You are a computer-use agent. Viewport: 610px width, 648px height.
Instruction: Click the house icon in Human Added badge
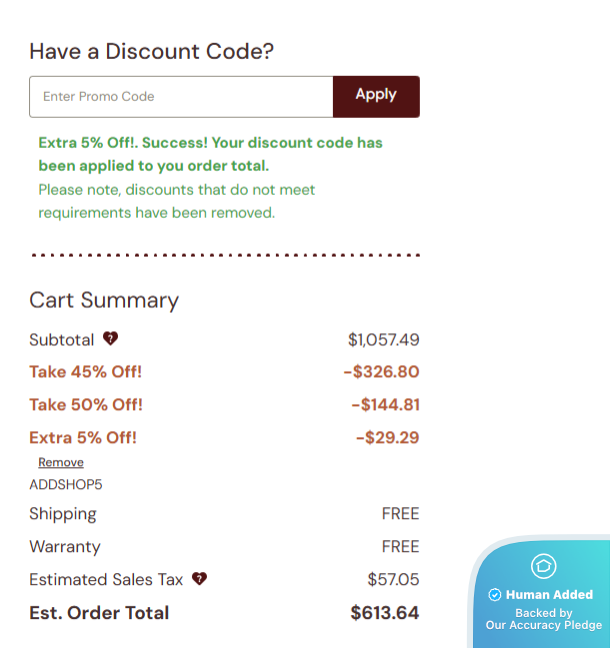click(543, 567)
